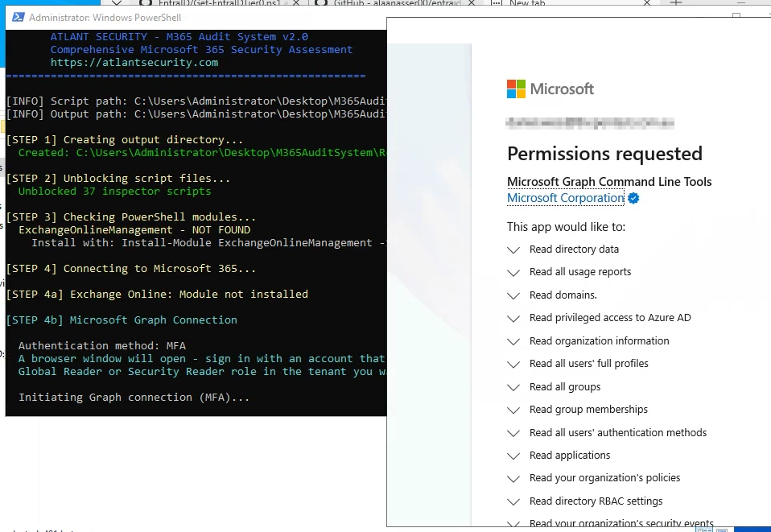771x532 pixels.
Task: Click 'Read directory data' permission label
Action: pyautogui.click(x=574, y=250)
